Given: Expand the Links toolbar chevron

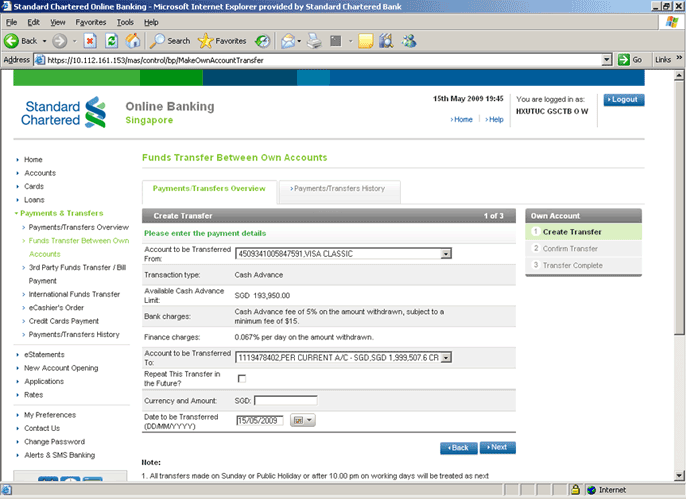Looking at the screenshot, I should pos(679,58).
